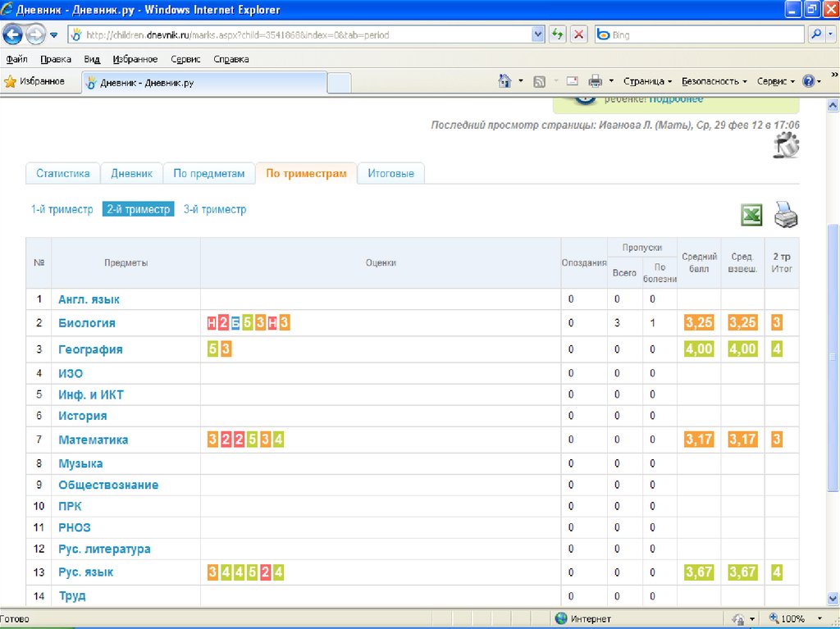The width and height of the screenshot is (840, 629).
Task: Click the Биология average score 3,25 badge
Action: (699, 323)
